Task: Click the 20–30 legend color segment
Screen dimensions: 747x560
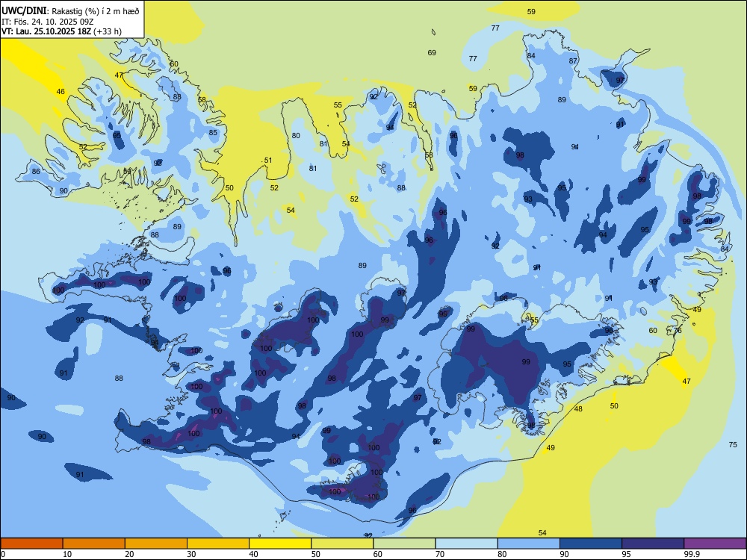Action: (x=156, y=544)
